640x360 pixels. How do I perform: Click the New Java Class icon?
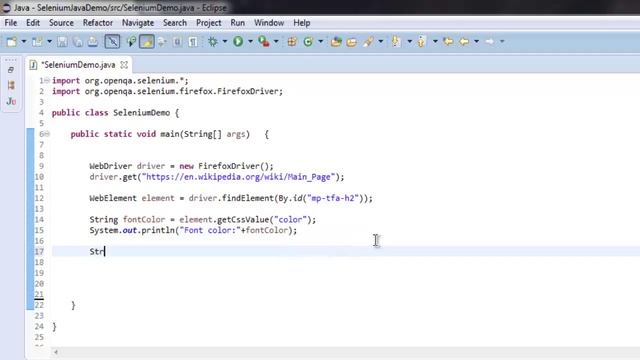(308, 41)
